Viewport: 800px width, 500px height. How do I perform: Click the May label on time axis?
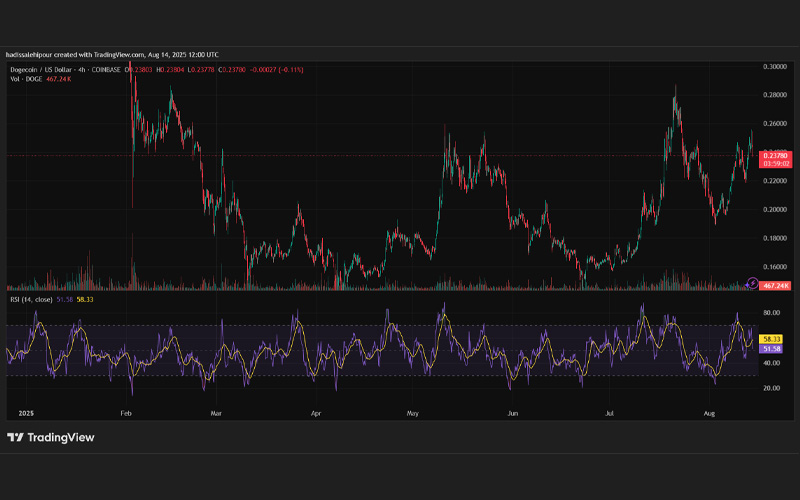pyautogui.click(x=412, y=413)
